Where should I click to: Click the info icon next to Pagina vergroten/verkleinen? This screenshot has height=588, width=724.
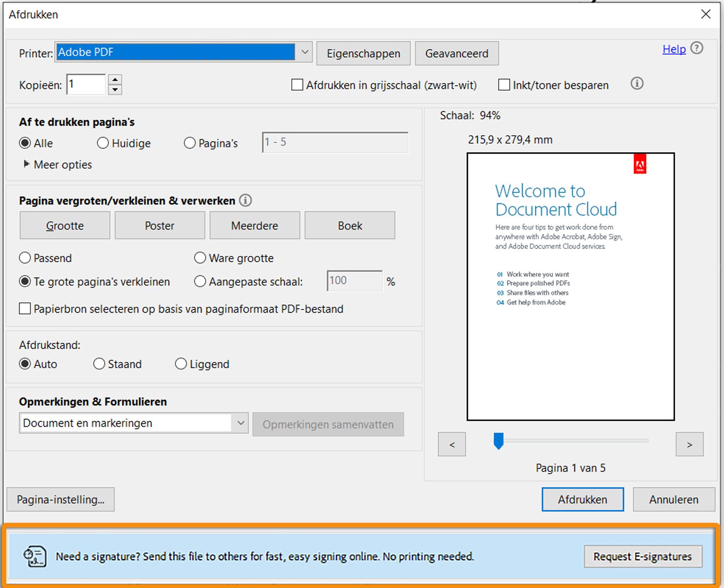click(245, 200)
